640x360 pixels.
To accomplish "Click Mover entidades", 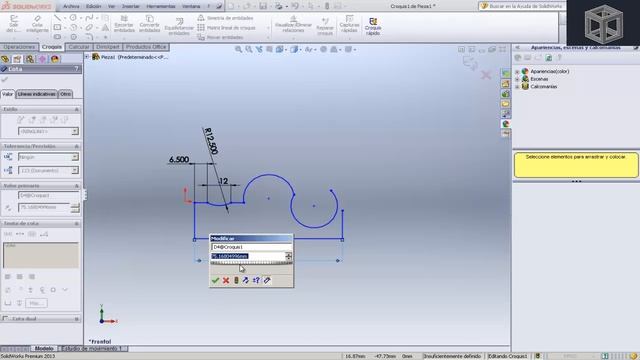I will [x=220, y=37].
